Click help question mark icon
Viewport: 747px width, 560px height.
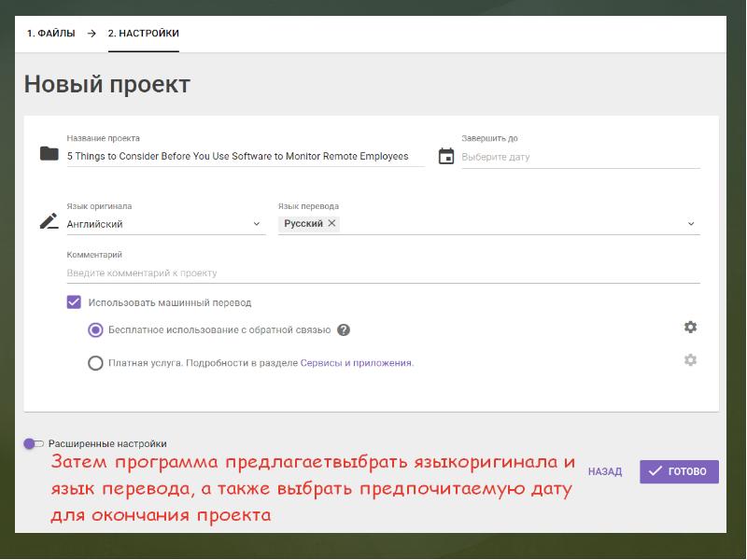click(x=344, y=329)
